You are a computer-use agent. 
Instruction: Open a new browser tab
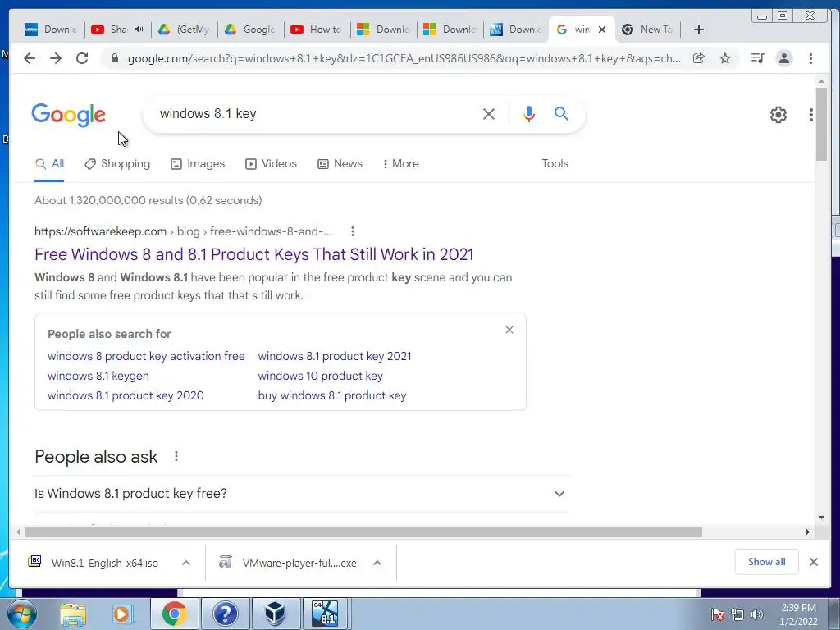[699, 30]
